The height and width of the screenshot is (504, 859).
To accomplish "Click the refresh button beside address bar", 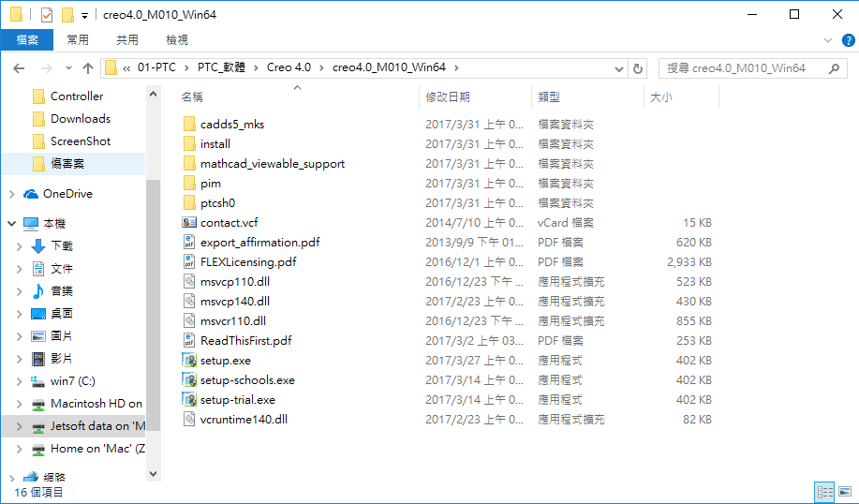I will 639,68.
